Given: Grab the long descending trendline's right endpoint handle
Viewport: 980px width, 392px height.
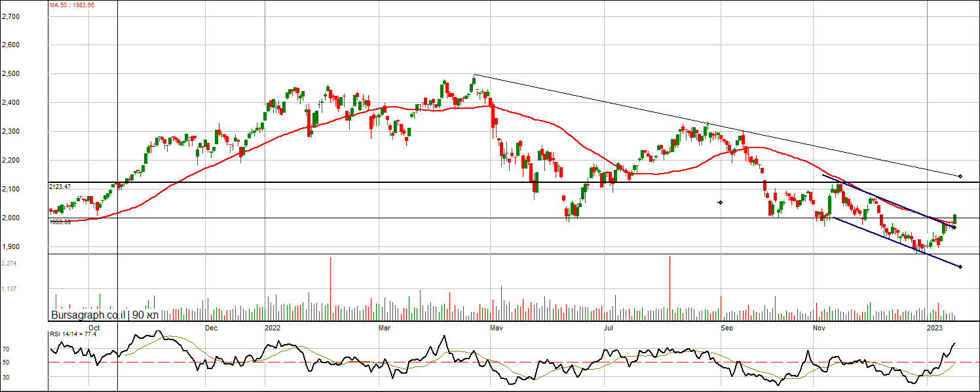Looking at the screenshot, I should pos(960,176).
